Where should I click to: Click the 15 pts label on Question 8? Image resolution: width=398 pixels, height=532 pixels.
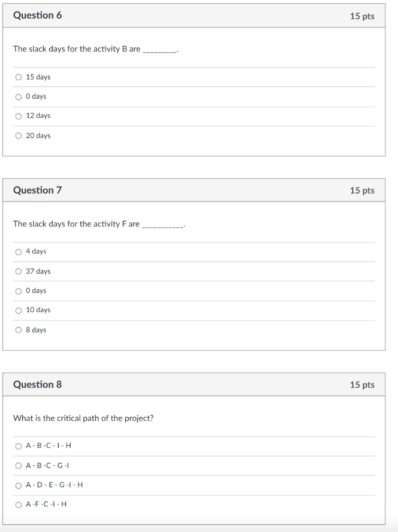pyautogui.click(x=362, y=385)
